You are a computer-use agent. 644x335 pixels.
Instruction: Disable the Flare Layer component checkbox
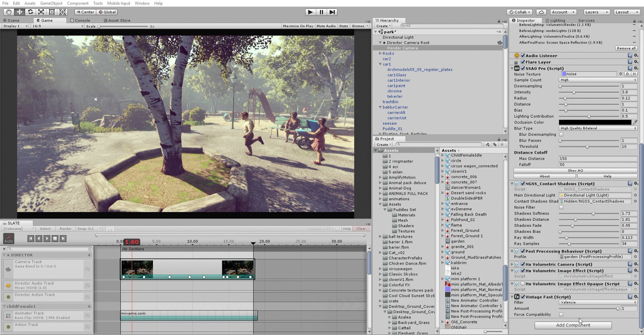(522, 62)
